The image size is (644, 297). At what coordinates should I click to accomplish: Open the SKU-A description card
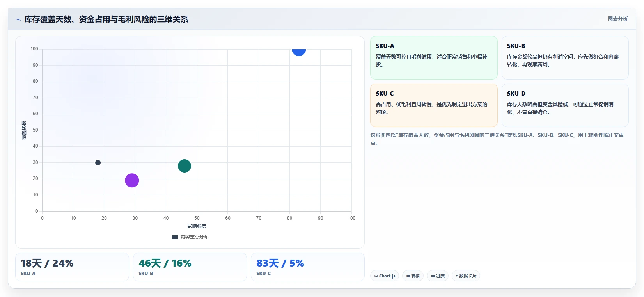tap(434, 58)
